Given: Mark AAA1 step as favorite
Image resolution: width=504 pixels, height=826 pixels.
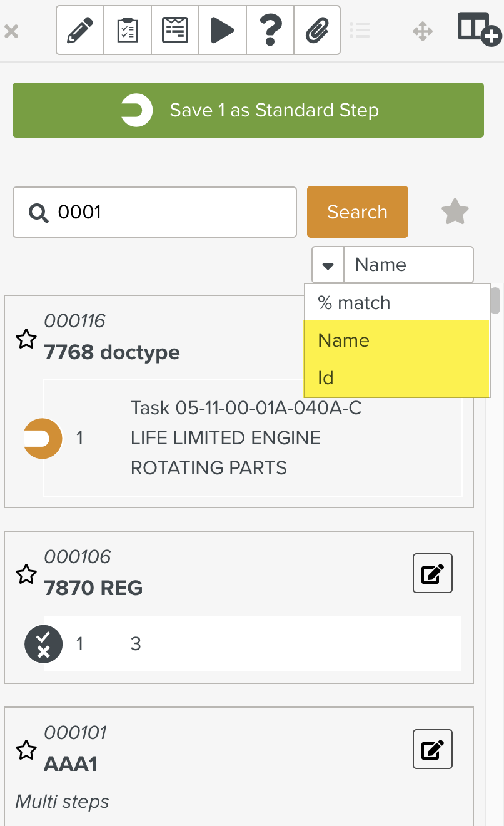Looking at the screenshot, I should [x=26, y=750].
